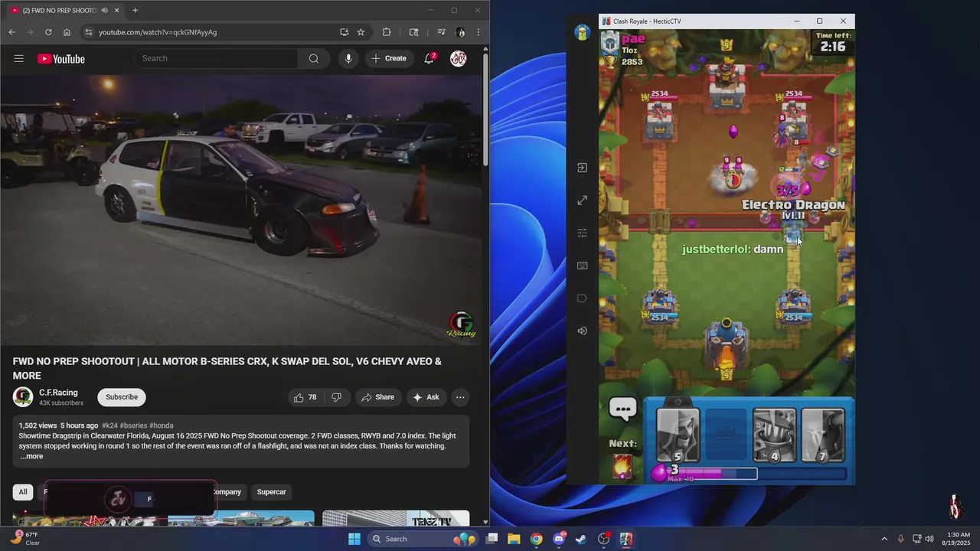Screen dimensions: 980x551
Task: Like the video with 78 likes
Action: [305, 397]
